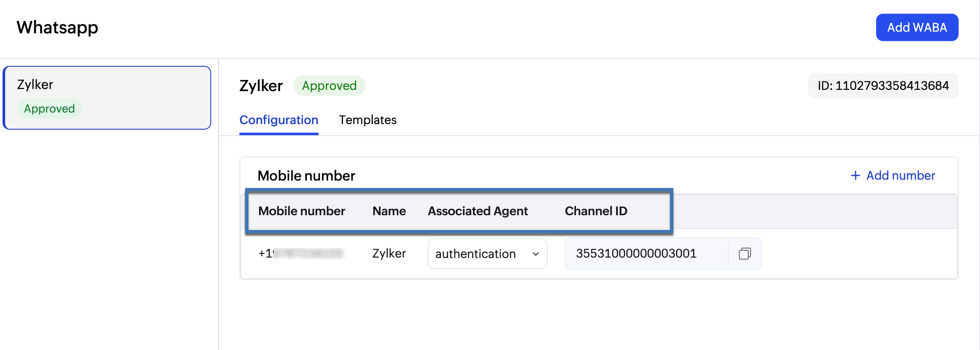This screenshot has height=350, width=980.
Task: Click the Whatsapp page title
Action: (57, 27)
